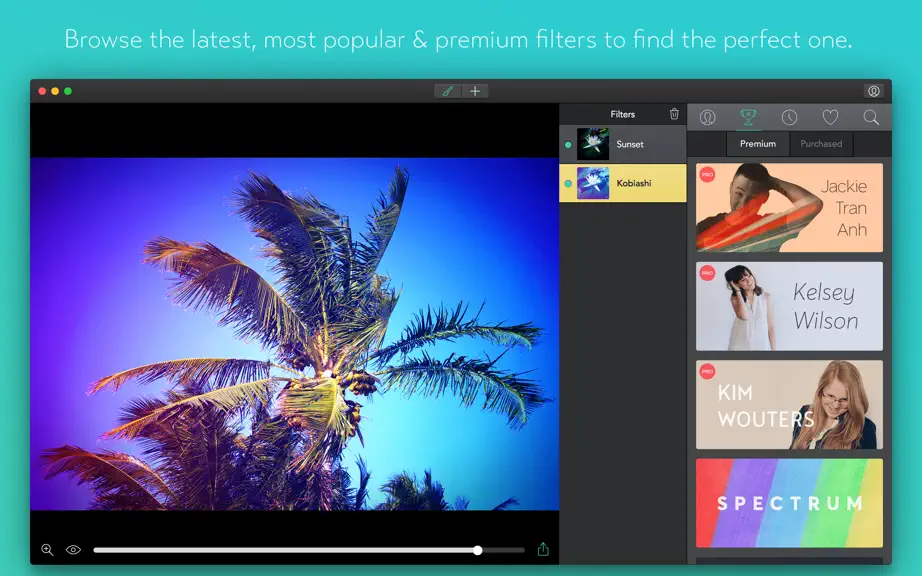Select the brush edit mode icon
922x576 pixels.
pyautogui.click(x=447, y=91)
